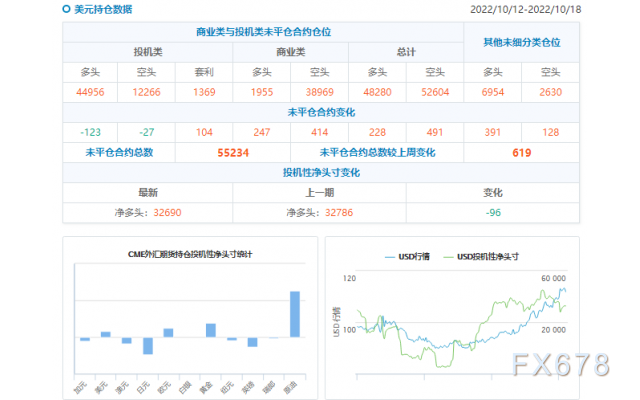Click the CME外汇期货持仓投机性净头寸统计 chart title
The width and height of the screenshot is (640, 400).
pyautogui.click(x=190, y=254)
